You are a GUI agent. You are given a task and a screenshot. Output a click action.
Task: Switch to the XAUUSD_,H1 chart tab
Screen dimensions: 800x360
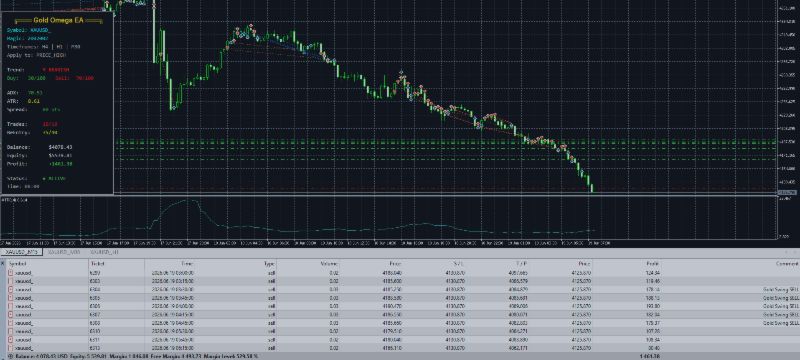pyautogui.click(x=104, y=252)
